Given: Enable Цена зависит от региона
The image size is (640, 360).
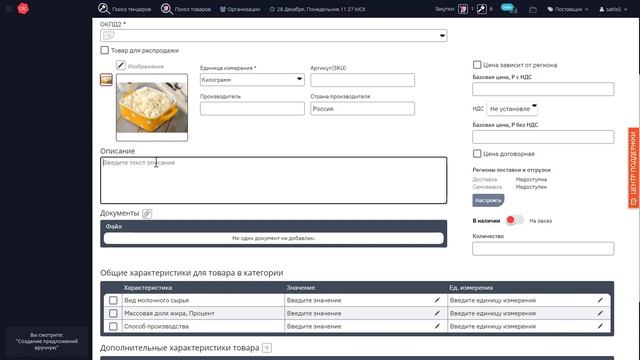Looking at the screenshot, I should (477, 65).
